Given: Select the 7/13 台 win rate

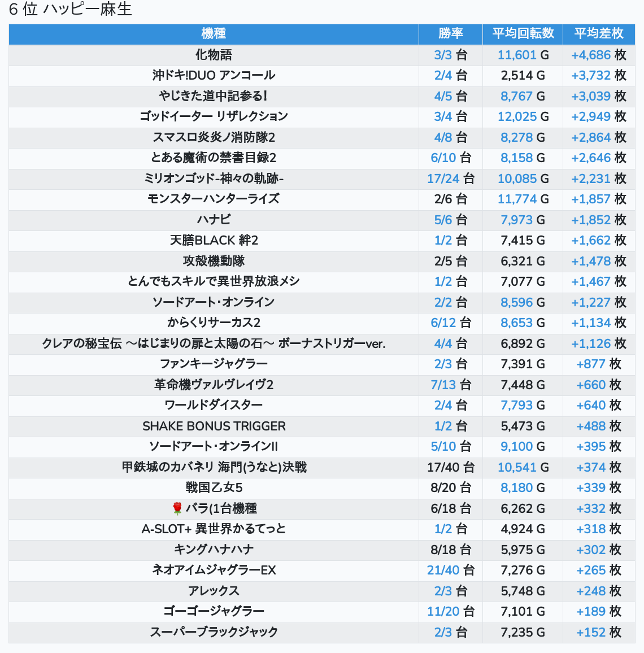Looking at the screenshot, I should point(451,385).
